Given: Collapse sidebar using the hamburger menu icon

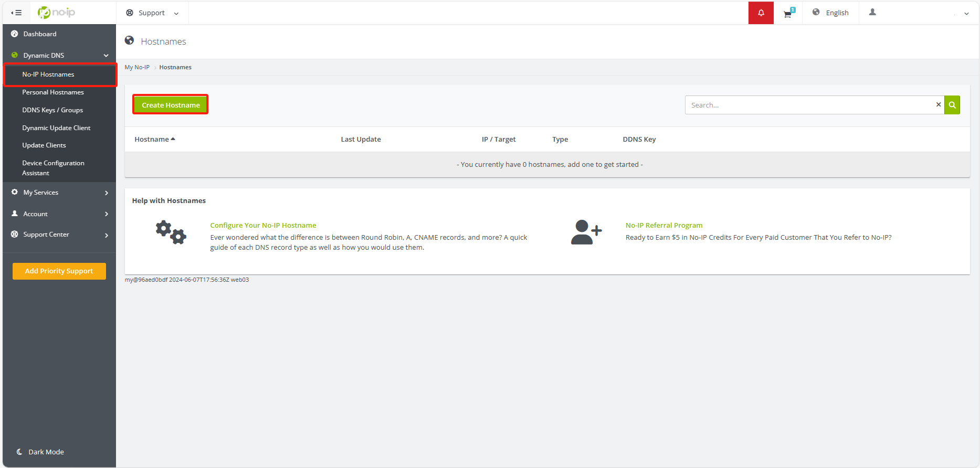Looking at the screenshot, I should click(x=16, y=13).
